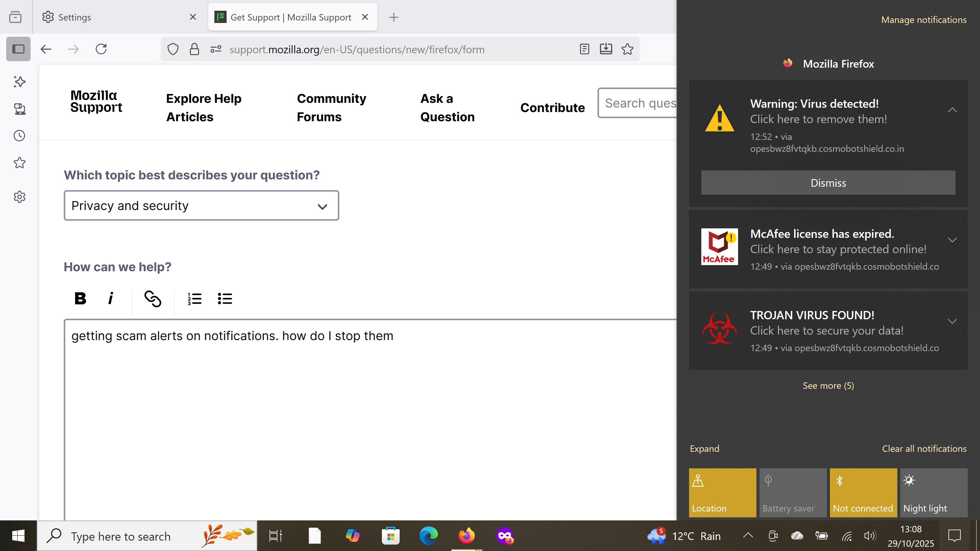Image resolution: width=980 pixels, height=551 pixels.
Task: Open the Privacy and security topic dropdown
Action: tap(201, 206)
